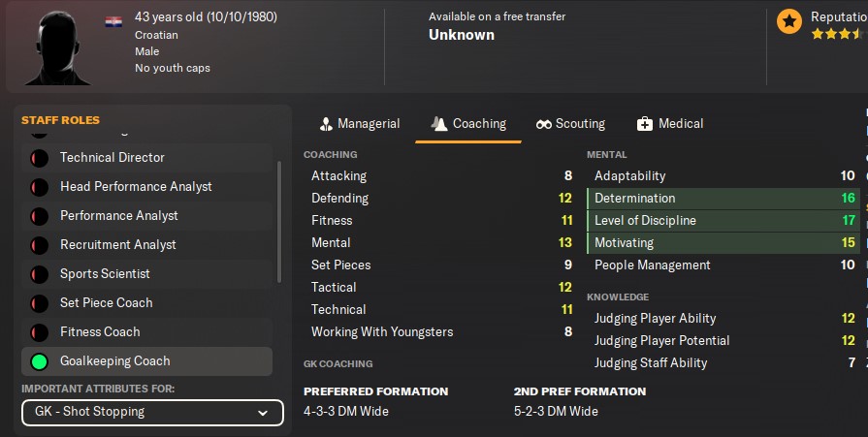Click the Managerial tab icon
868x437 pixels.
326,124
